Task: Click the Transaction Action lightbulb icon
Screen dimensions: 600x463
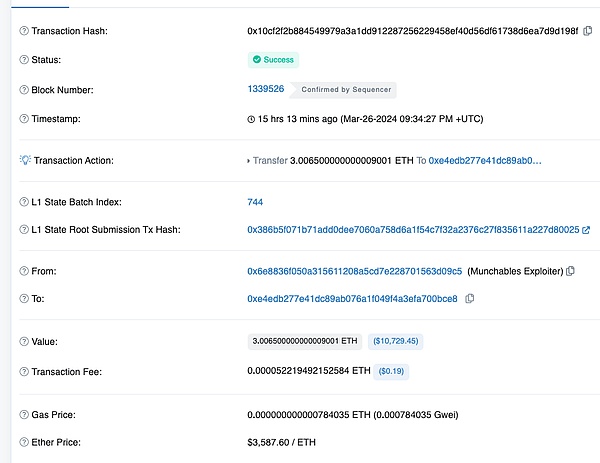Action: pyautogui.click(x=25, y=160)
